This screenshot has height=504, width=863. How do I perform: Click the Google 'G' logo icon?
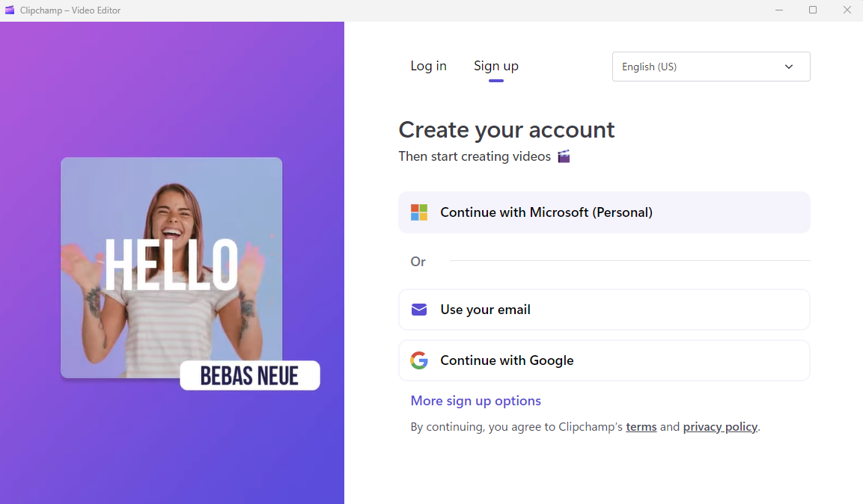point(419,360)
